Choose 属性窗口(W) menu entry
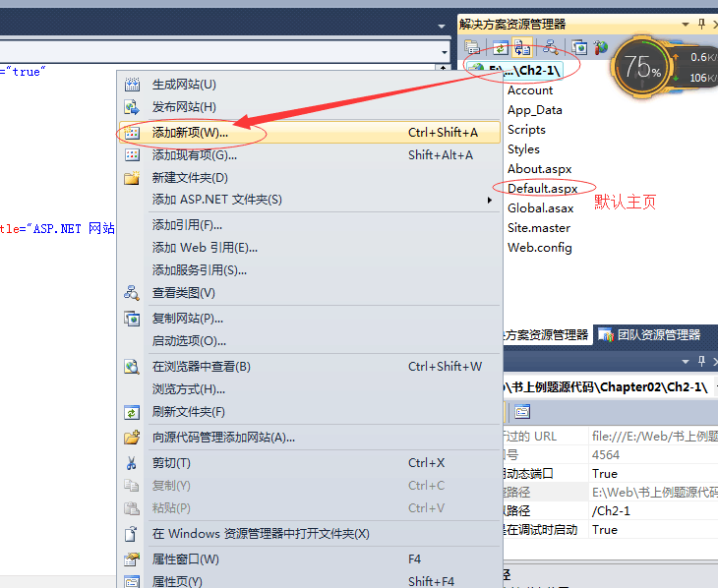Image resolution: width=718 pixels, height=588 pixels. click(x=310, y=559)
